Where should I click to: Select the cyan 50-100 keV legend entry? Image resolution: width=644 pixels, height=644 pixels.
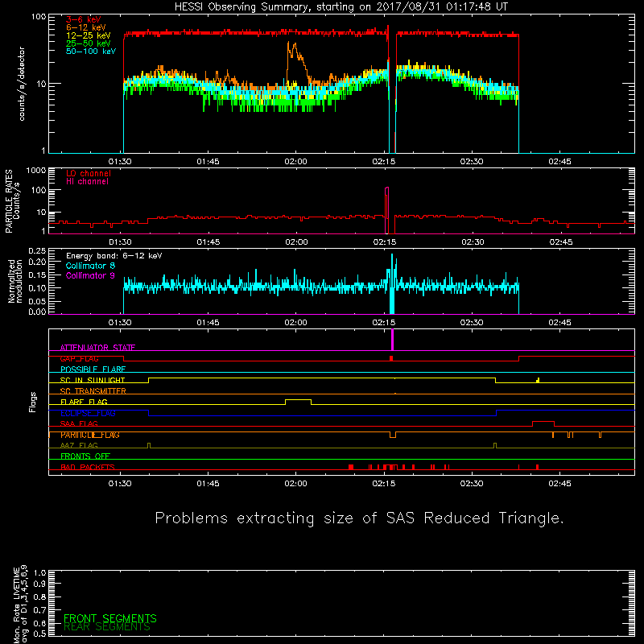[x=91, y=52]
